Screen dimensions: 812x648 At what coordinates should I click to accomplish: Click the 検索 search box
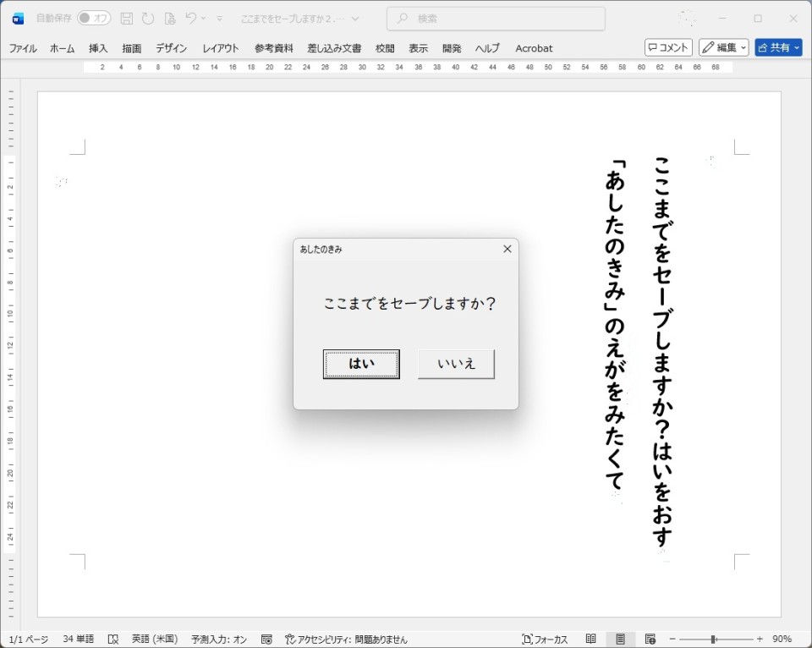coord(496,19)
